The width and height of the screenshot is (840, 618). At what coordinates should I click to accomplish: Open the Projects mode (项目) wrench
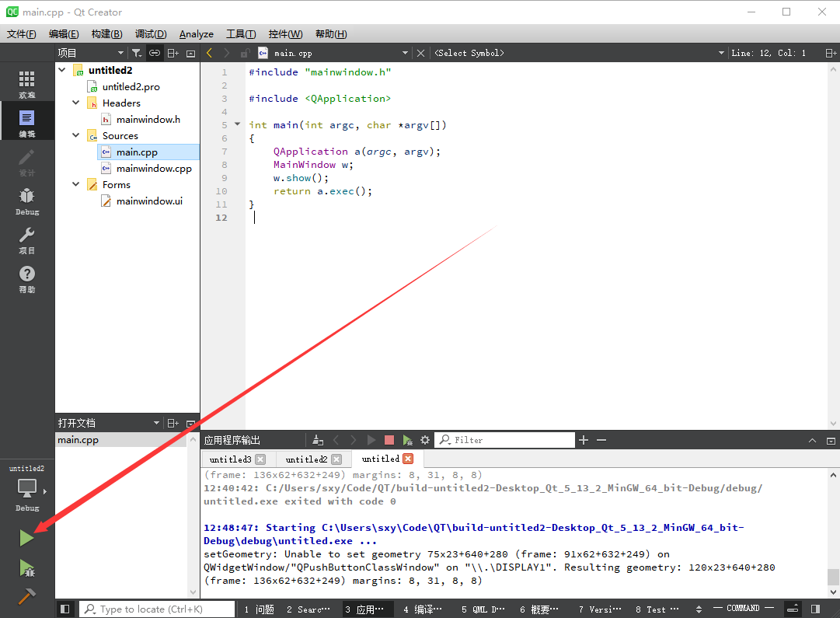pyautogui.click(x=26, y=240)
